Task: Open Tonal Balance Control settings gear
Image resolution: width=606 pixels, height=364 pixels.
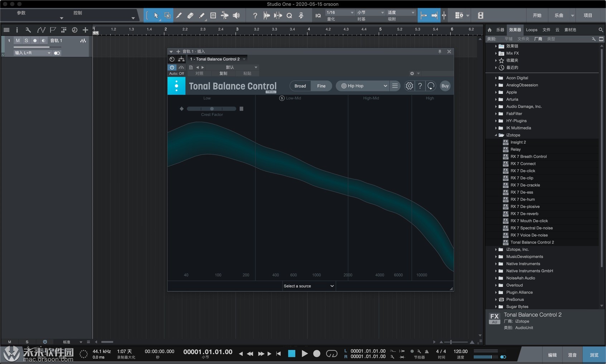Action: tap(409, 86)
